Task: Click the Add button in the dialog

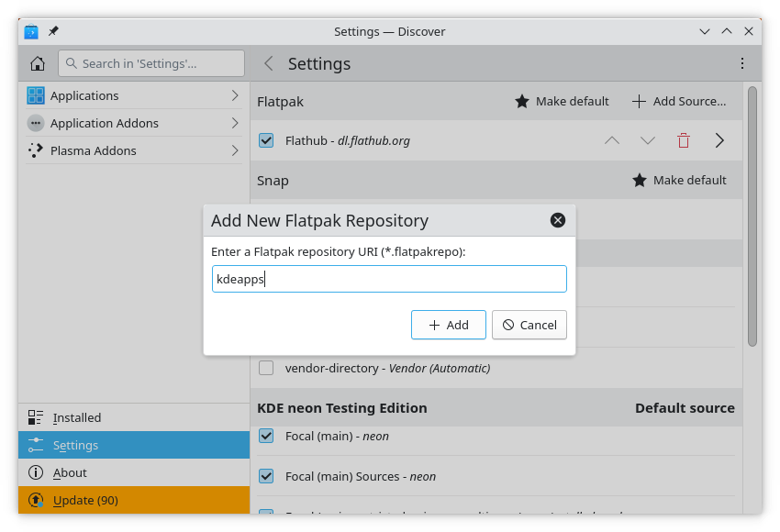Action: click(448, 325)
